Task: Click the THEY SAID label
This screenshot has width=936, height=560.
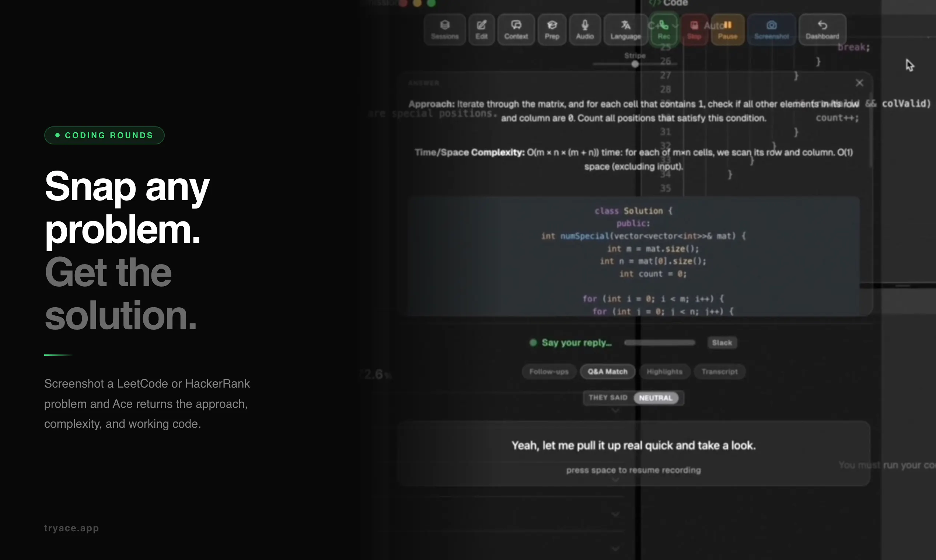Action: [x=608, y=398]
